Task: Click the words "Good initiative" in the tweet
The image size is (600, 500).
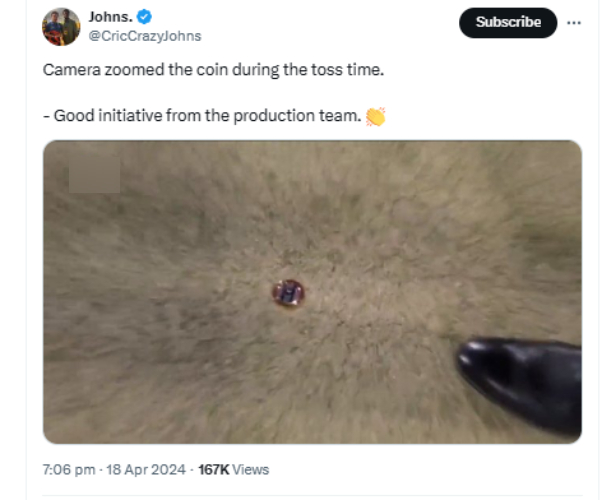Action: click(103, 116)
